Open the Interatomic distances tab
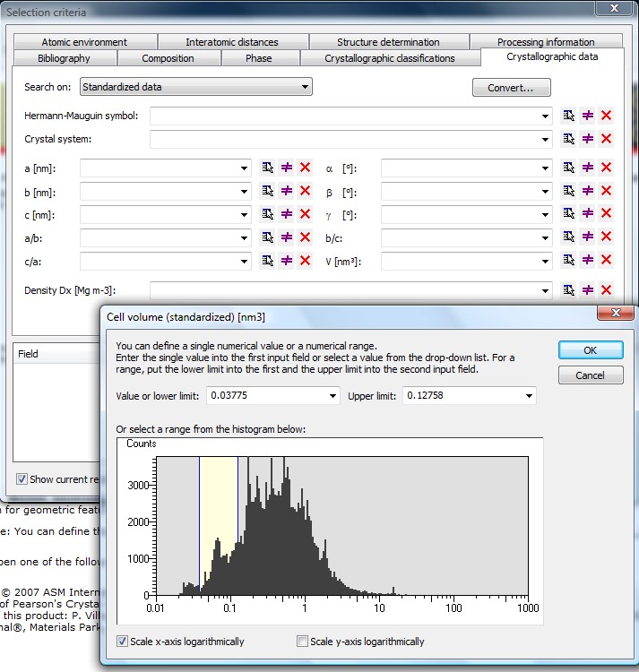The image size is (639, 672). tap(232, 42)
